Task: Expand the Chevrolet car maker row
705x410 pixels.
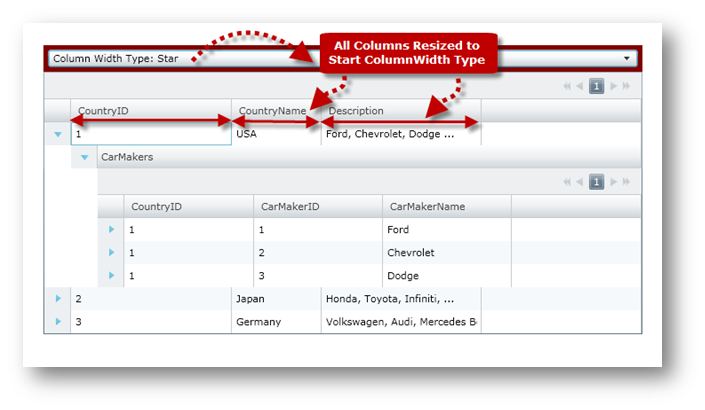Action: [111, 253]
